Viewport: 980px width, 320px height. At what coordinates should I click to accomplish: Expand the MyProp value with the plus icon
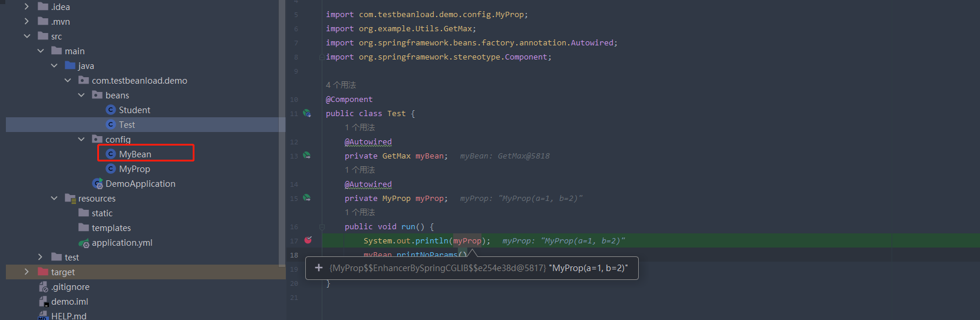click(x=319, y=268)
